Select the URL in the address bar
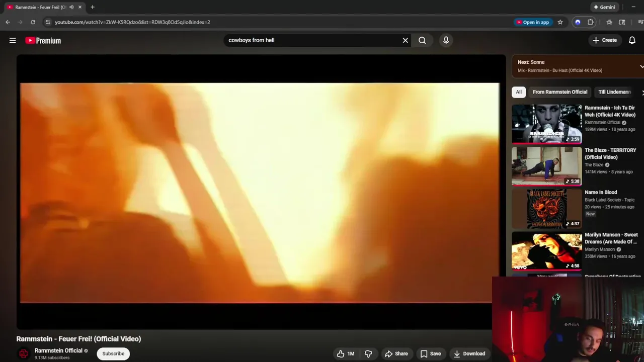This screenshot has width=644, height=362. tap(132, 22)
